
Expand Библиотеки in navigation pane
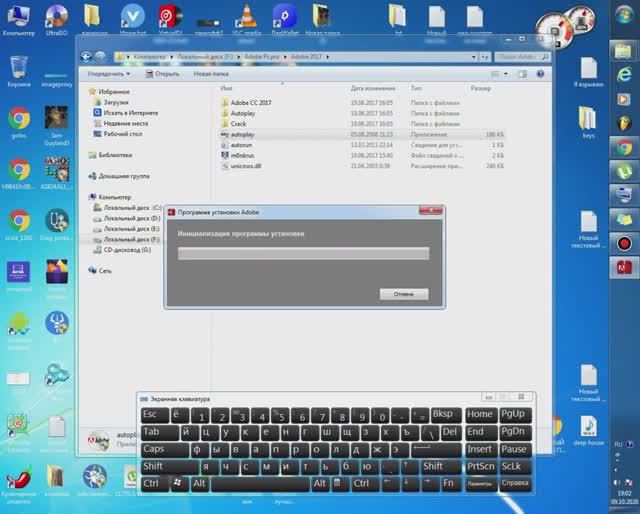(110, 155)
